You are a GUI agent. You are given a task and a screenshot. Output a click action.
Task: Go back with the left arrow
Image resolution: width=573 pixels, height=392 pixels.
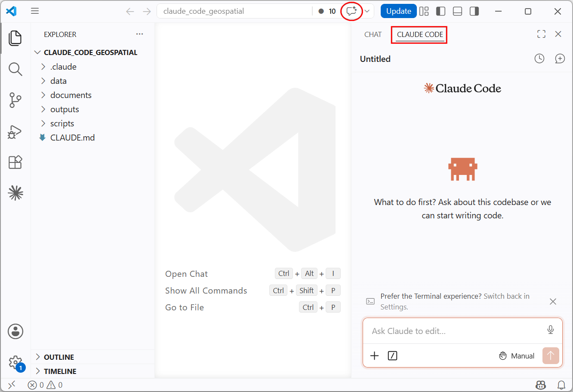click(130, 11)
